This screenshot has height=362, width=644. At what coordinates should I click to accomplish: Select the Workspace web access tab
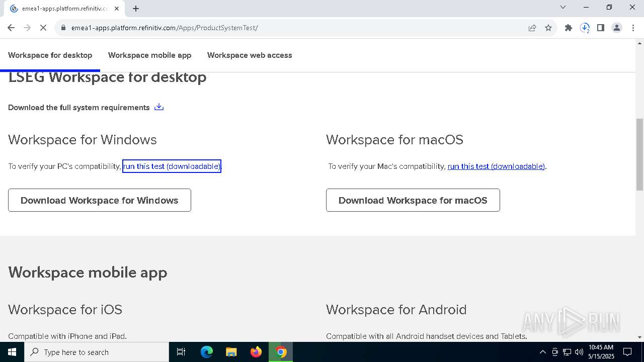pyautogui.click(x=250, y=55)
